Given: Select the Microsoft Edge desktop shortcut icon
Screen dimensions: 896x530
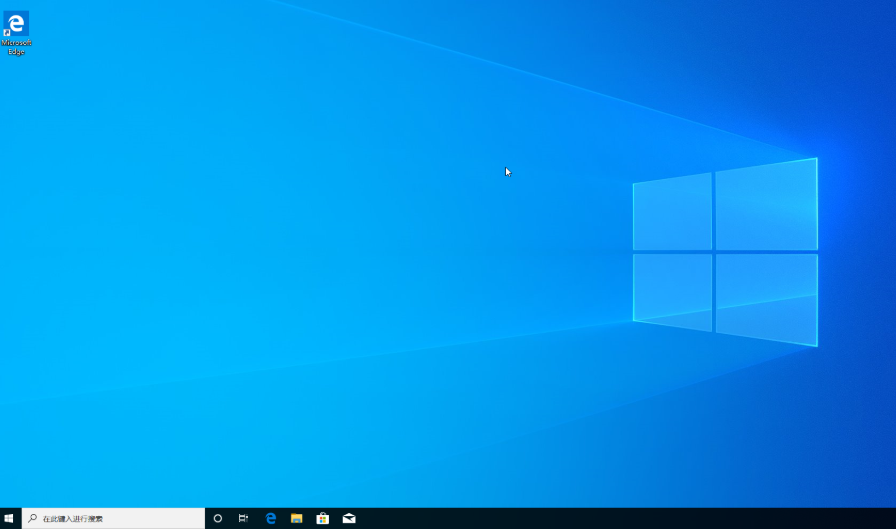Looking at the screenshot, I should (16, 24).
